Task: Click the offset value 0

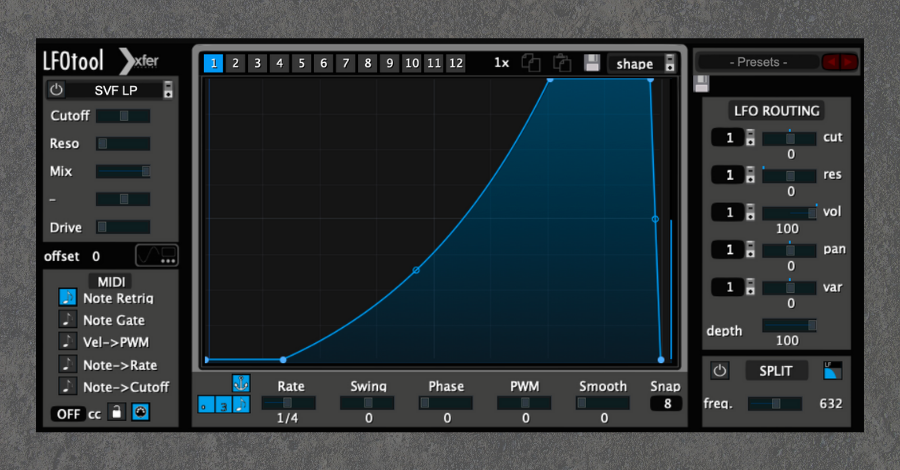Action: click(96, 256)
